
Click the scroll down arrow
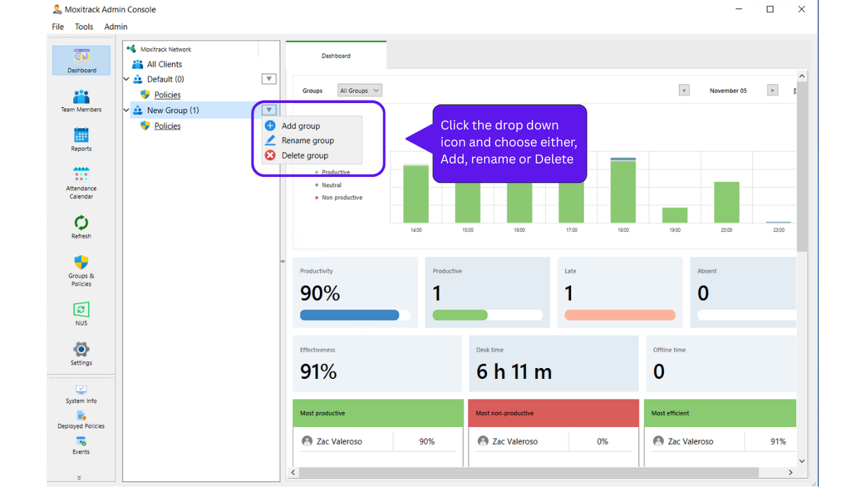[x=802, y=462]
